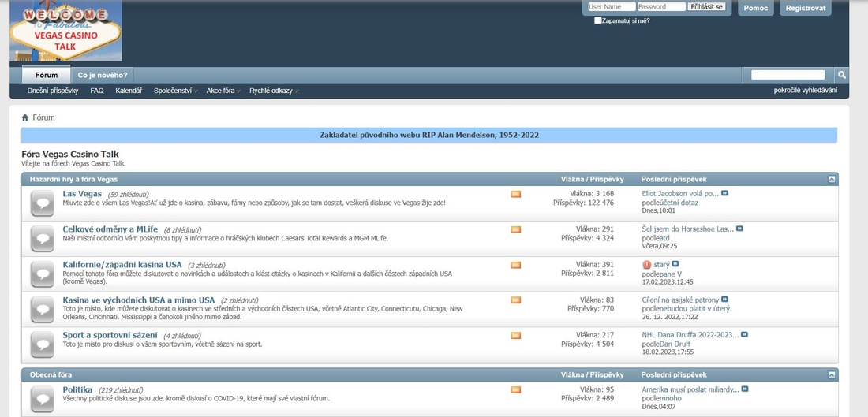
Task: Open the Společenství dropdown menu
Action: [175, 91]
